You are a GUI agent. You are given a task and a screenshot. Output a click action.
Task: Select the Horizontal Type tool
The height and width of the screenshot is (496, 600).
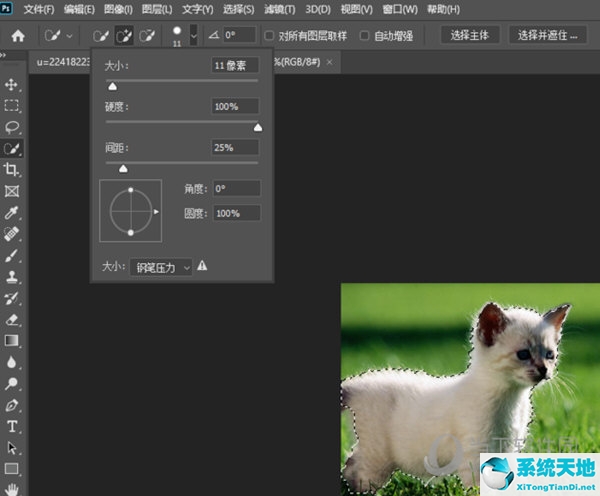point(13,426)
